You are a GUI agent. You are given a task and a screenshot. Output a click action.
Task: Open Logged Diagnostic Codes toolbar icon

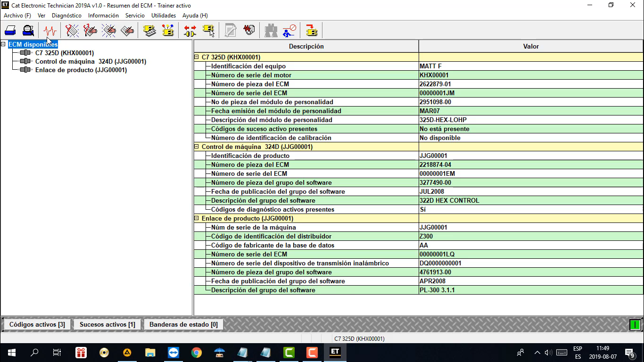click(x=90, y=31)
